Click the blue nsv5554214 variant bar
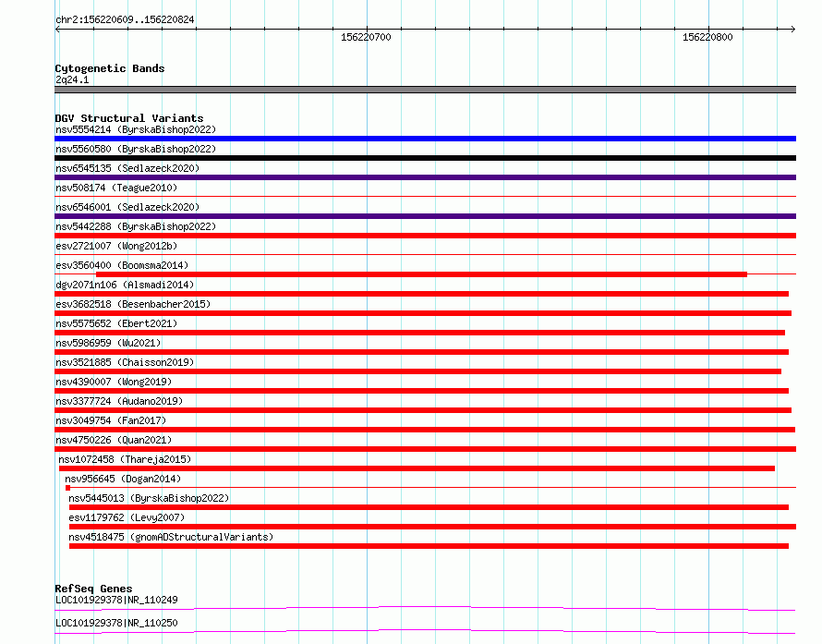Viewport: 822px width, 644px height. [425, 139]
